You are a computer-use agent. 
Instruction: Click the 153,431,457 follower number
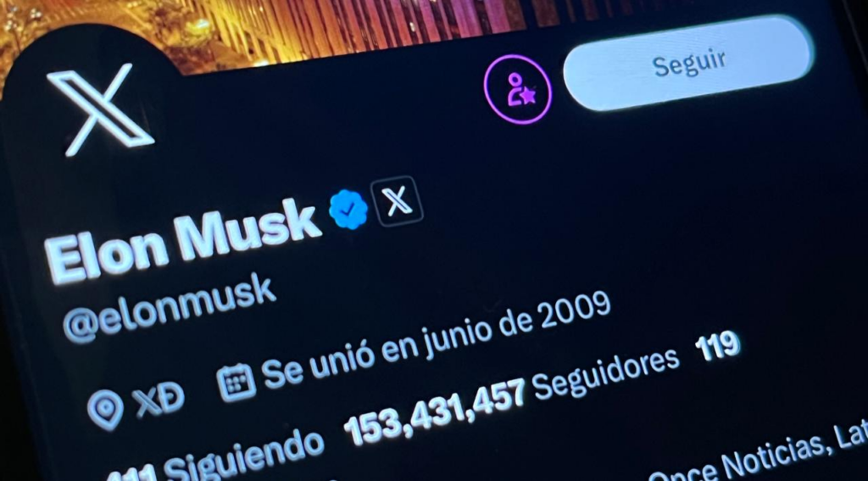click(435, 412)
